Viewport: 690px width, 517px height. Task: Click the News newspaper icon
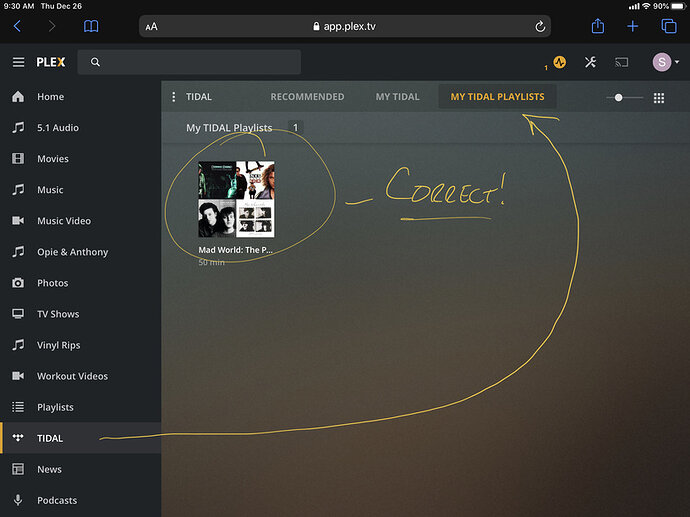coord(18,469)
